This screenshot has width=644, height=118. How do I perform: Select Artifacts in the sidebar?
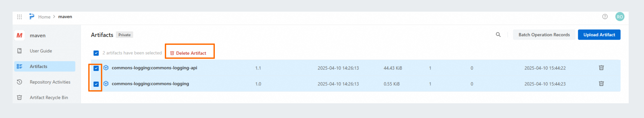coord(38,66)
